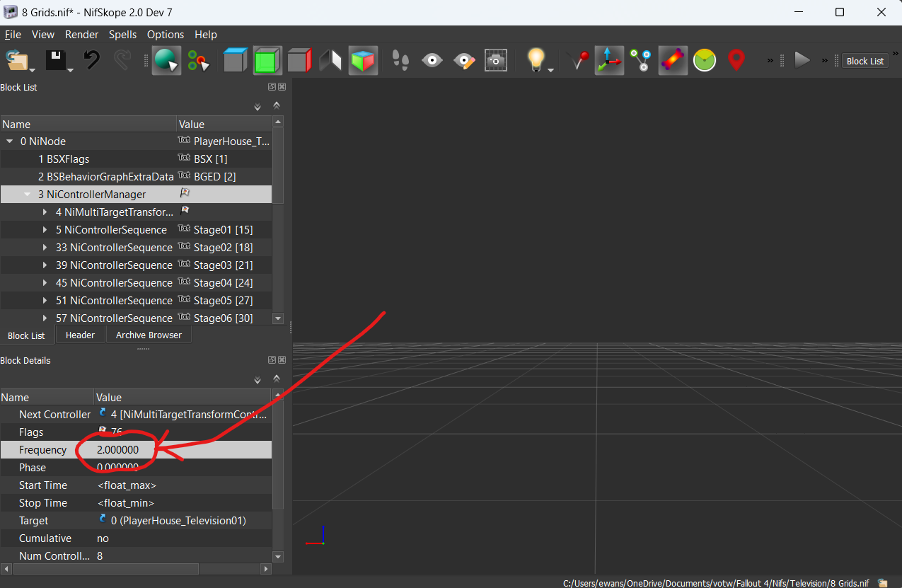Toggle the textures gradient icon
This screenshot has height=588, width=902.
673,60
